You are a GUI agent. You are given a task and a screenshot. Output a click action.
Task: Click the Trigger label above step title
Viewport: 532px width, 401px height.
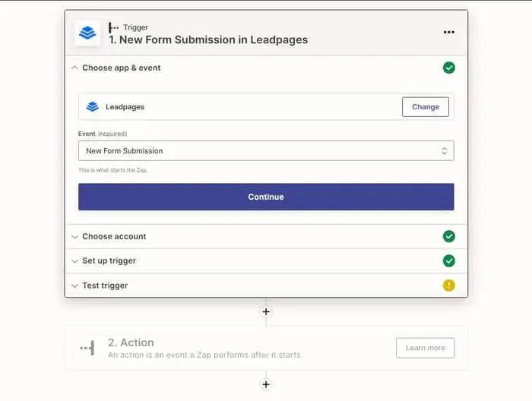pyautogui.click(x=136, y=27)
